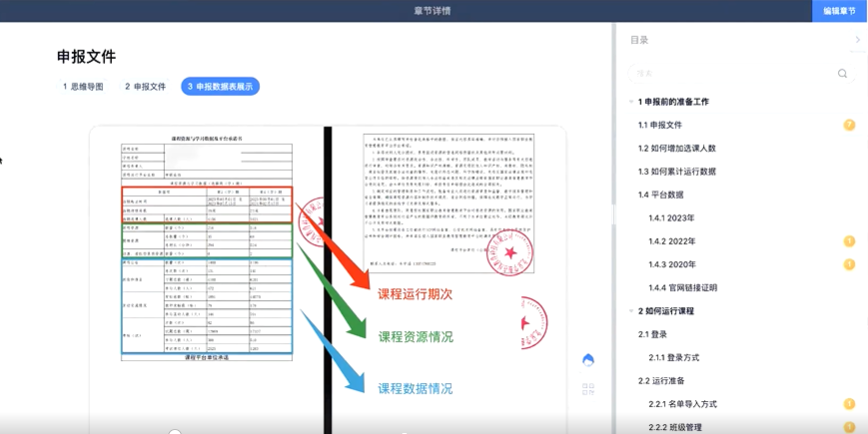Click the yellow badge next to 1.1 申报文件

pos(849,125)
